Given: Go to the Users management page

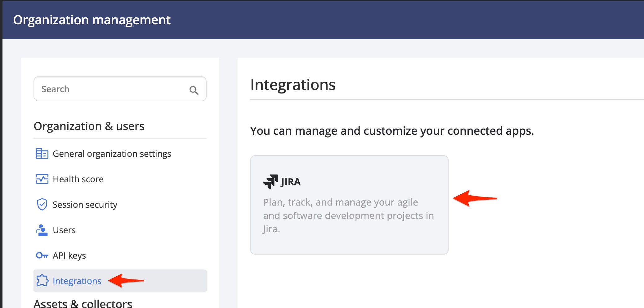Looking at the screenshot, I should [64, 230].
